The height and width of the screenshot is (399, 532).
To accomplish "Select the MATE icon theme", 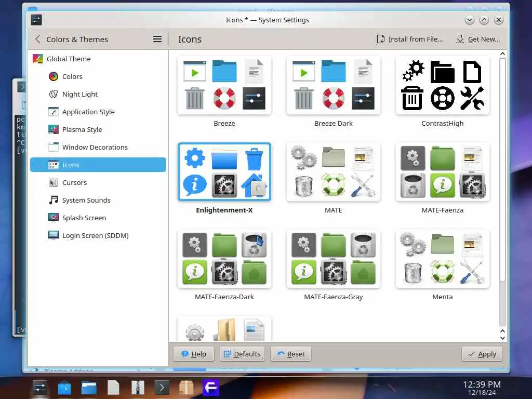I will pos(333,171).
